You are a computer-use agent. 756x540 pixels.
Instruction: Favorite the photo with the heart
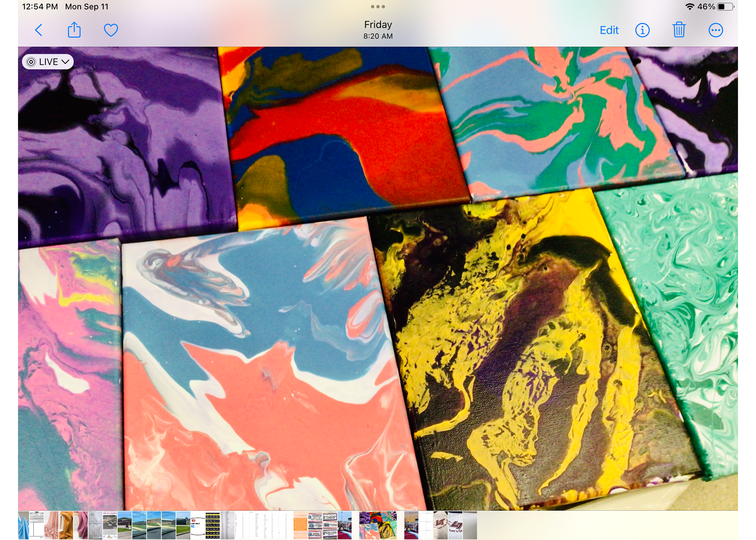click(111, 30)
